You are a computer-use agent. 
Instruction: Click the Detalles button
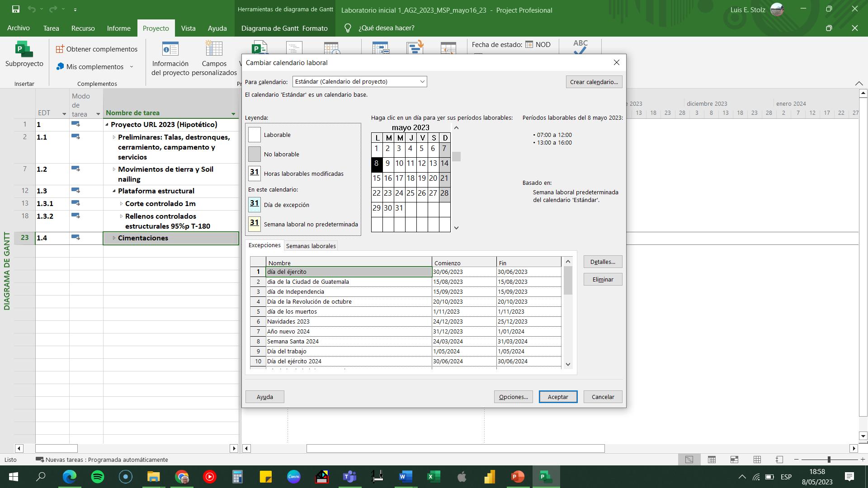[602, 262]
